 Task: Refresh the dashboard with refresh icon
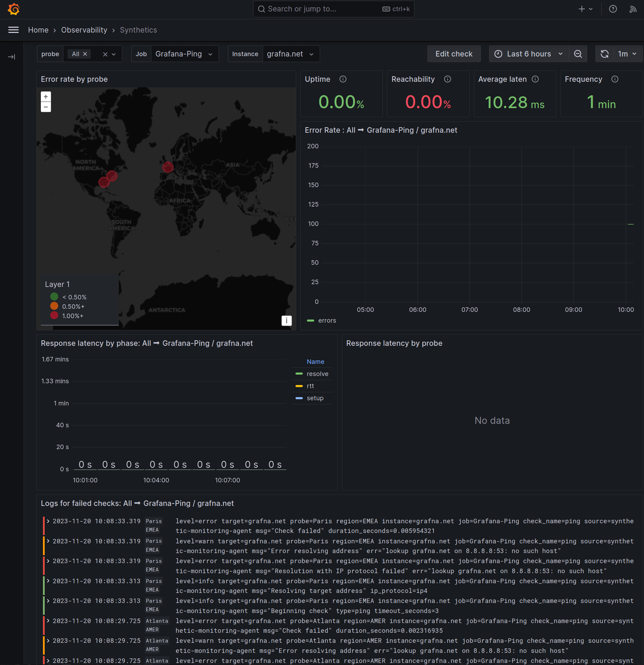point(605,54)
